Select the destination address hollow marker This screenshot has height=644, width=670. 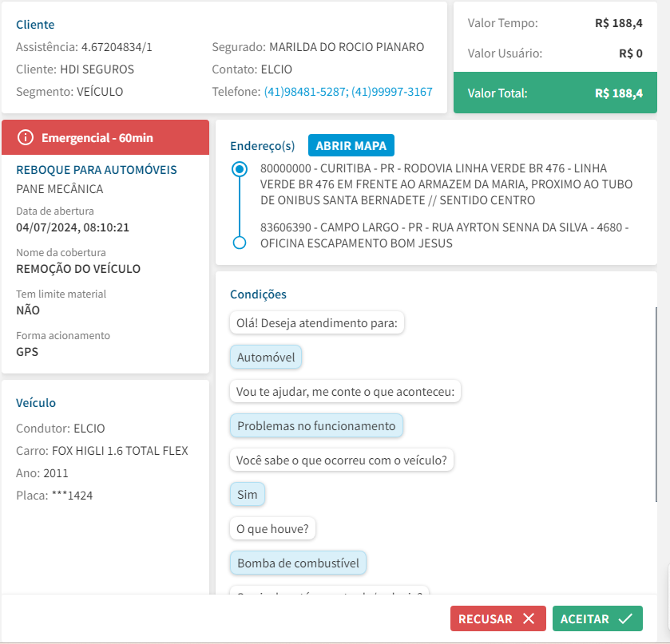[240, 243]
